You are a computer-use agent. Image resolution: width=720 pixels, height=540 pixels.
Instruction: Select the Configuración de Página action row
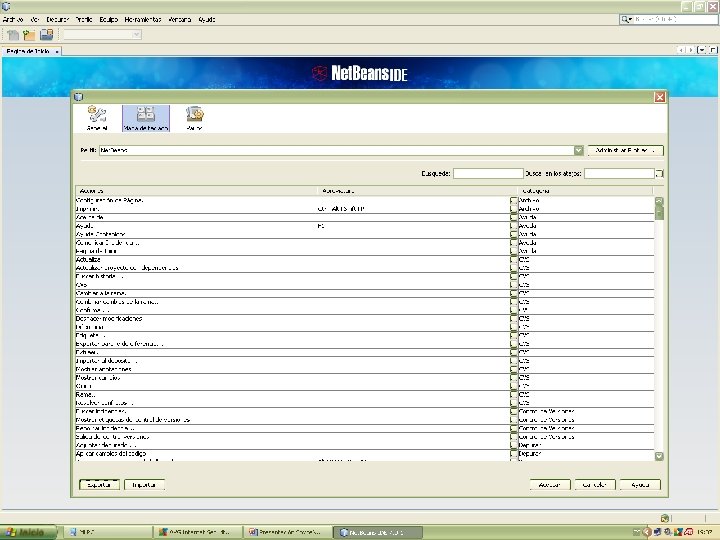pyautogui.click(x=365, y=201)
